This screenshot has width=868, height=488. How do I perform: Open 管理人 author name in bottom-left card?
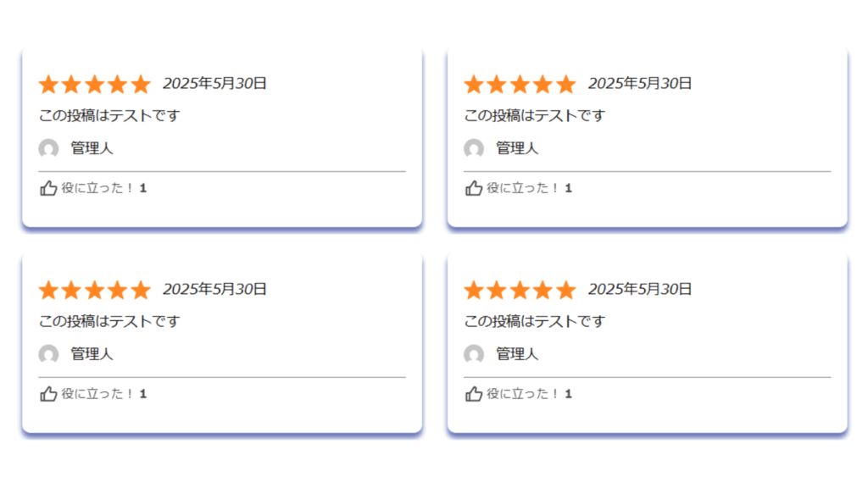[92, 354]
